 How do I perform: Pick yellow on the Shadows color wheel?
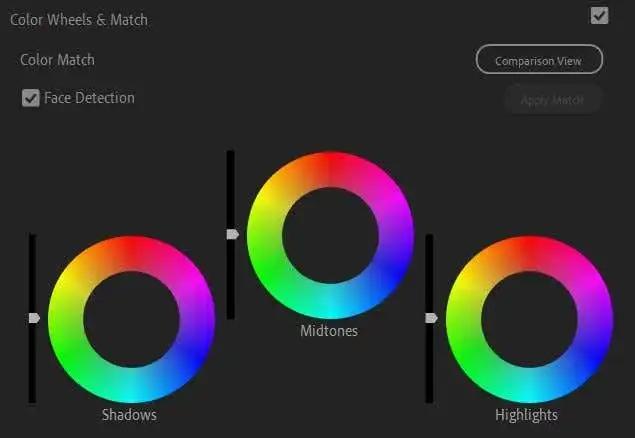(74, 286)
